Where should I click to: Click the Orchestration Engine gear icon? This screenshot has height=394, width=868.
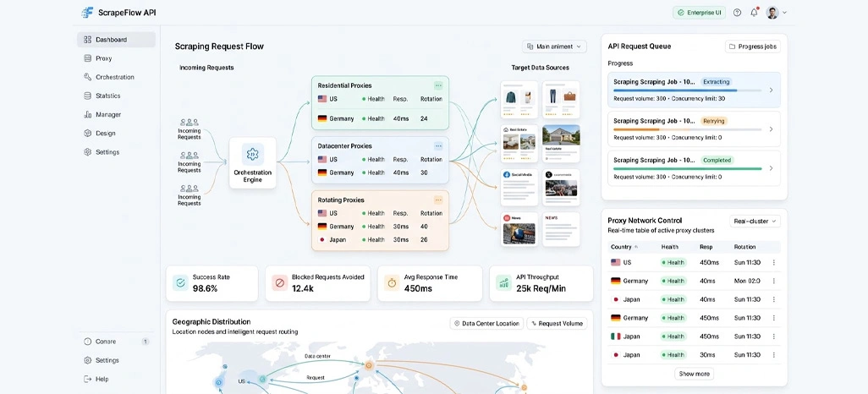[252, 154]
